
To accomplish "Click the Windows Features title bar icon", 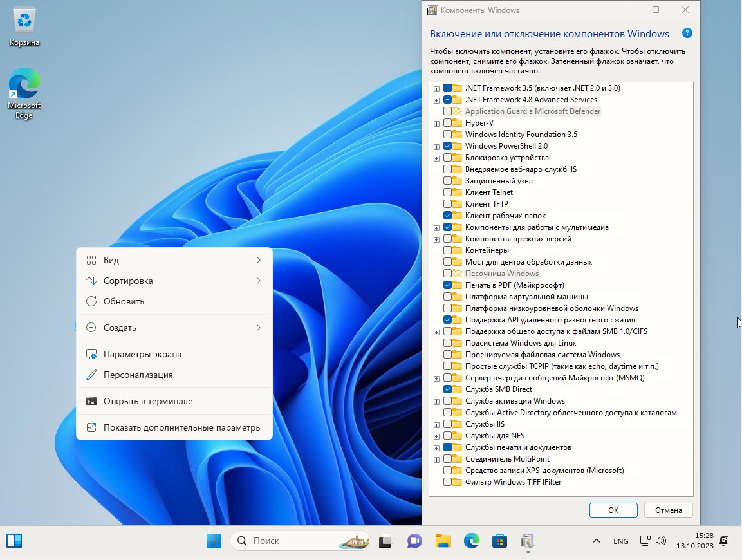I will (432, 10).
